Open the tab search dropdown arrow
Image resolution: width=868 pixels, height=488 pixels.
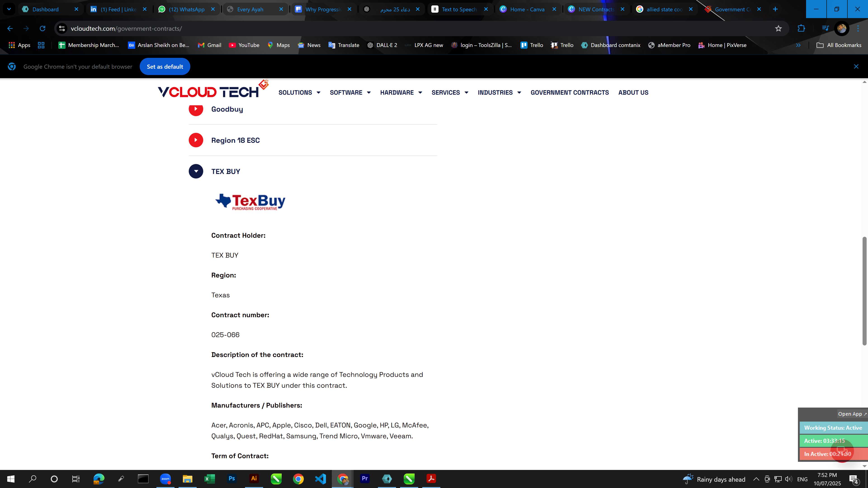(9, 9)
